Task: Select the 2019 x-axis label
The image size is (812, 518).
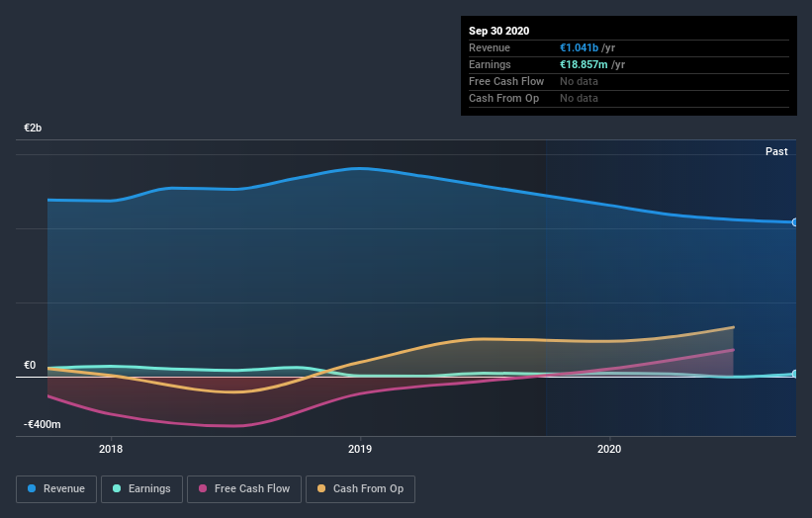Action: (360, 449)
